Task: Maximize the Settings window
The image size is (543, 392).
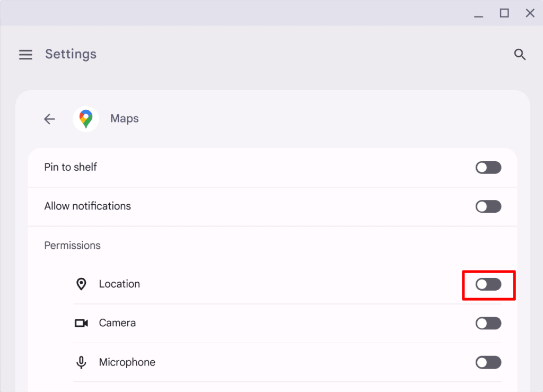Action: click(504, 13)
